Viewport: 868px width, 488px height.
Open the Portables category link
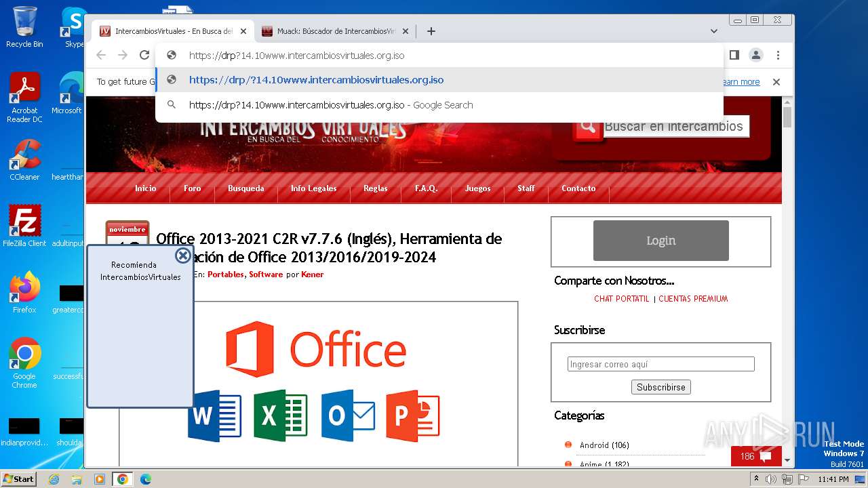point(226,274)
